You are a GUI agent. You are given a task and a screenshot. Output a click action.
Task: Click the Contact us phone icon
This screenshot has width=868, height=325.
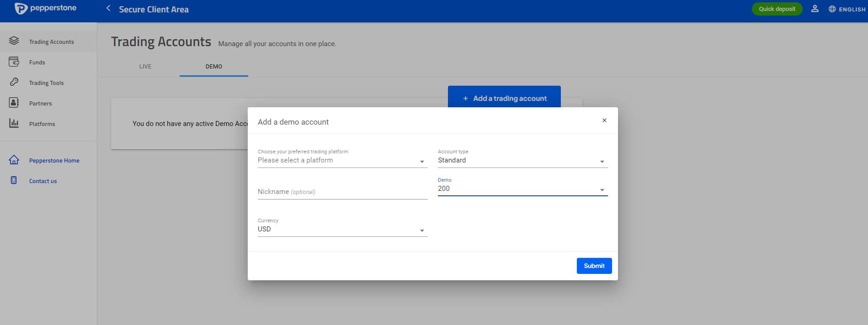14,180
